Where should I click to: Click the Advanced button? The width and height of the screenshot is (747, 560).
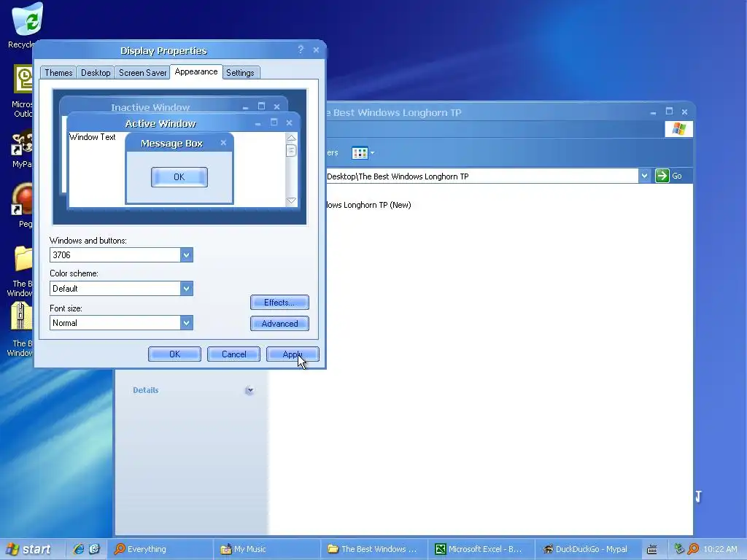[279, 323]
